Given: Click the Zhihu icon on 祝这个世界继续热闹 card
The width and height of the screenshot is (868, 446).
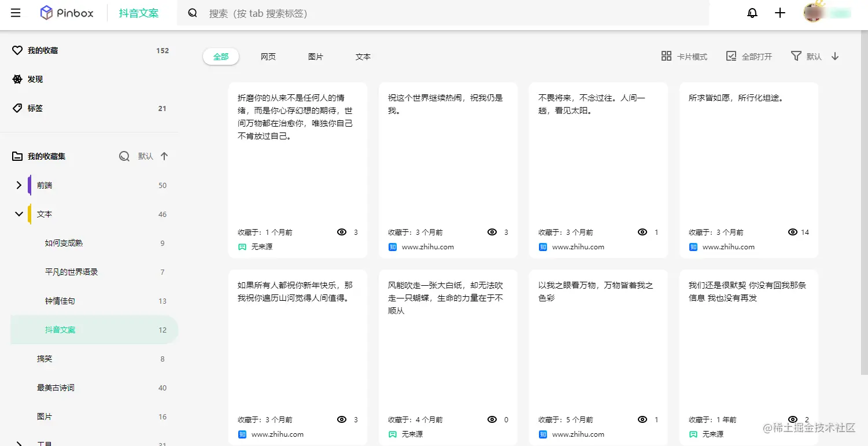Looking at the screenshot, I should [x=392, y=247].
